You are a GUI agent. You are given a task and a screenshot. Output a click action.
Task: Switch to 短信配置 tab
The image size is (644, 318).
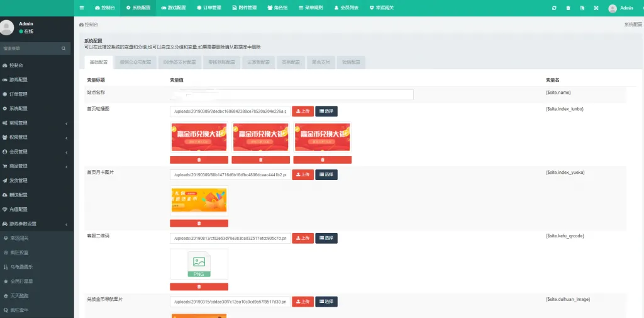coord(351,62)
